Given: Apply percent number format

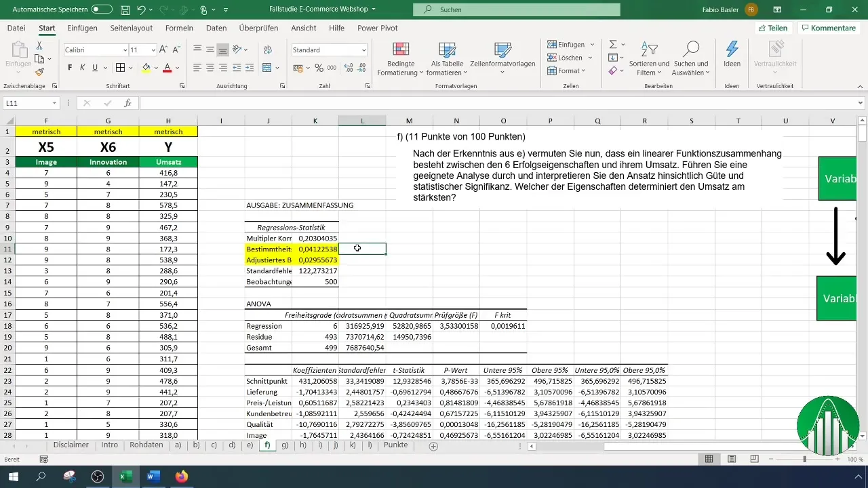Looking at the screenshot, I should click(x=319, y=68).
